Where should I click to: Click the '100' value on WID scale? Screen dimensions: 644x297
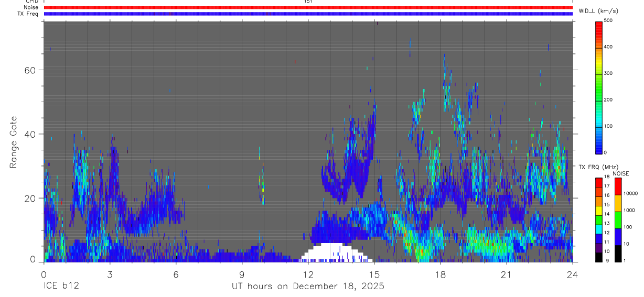[608, 126]
